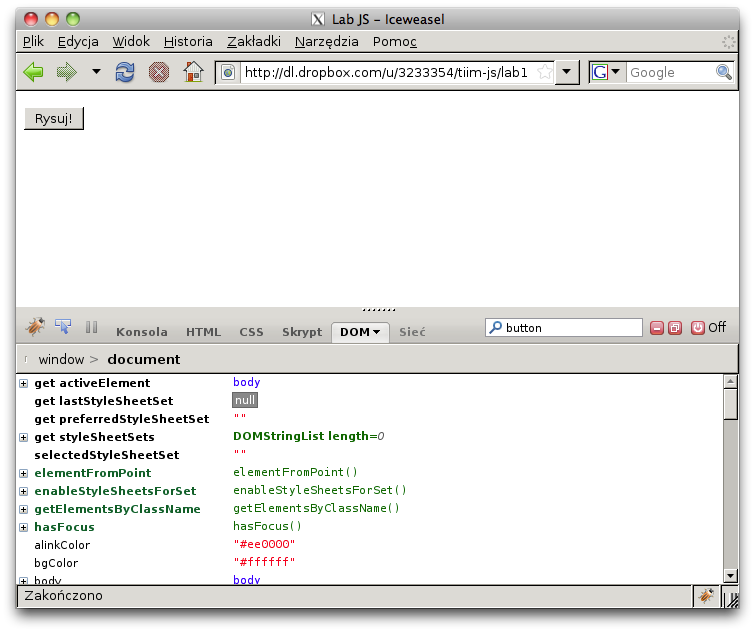Click the Rysuj! button
The width and height of the screenshot is (755, 632).
pos(53,118)
